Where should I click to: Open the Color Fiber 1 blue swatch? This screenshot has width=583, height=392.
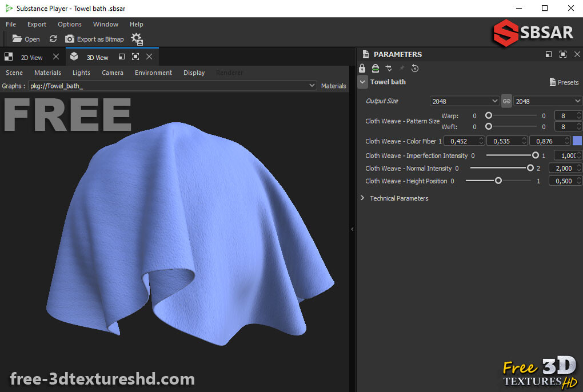pos(577,141)
